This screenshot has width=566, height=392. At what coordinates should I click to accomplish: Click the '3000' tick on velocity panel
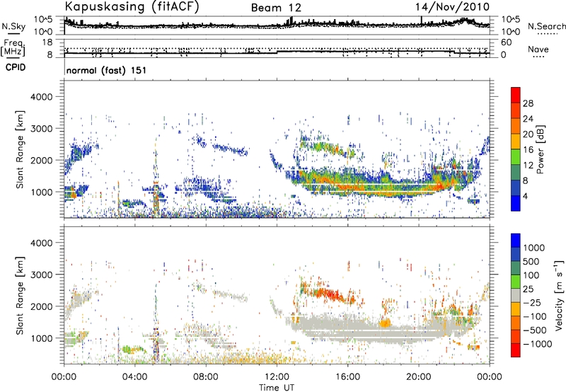point(41,275)
